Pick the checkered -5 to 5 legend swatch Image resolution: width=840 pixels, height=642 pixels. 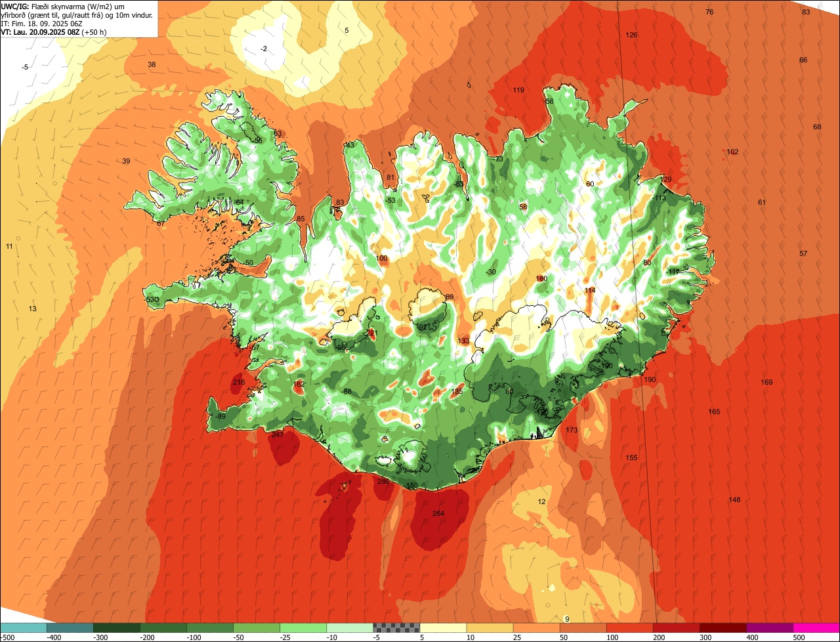pos(396,628)
